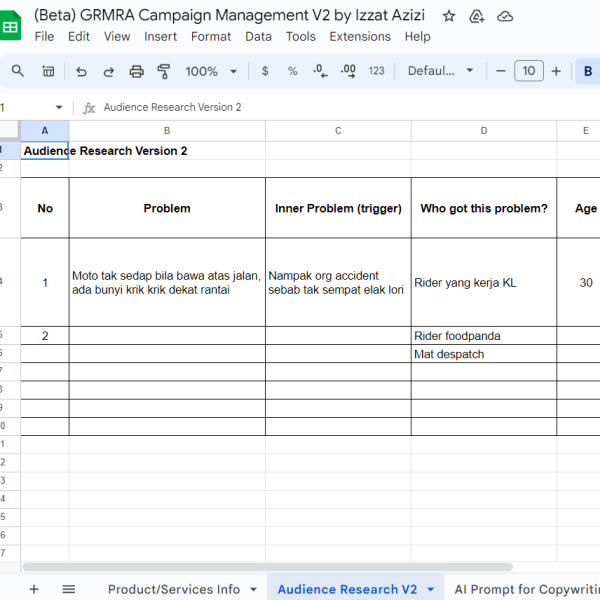Viewport: 600px width, 600px height.
Task: Add a new sheet with plus icon
Action: tap(34, 589)
